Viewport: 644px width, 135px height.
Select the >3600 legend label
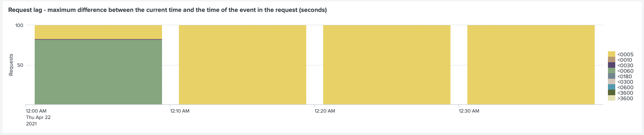coord(625,98)
